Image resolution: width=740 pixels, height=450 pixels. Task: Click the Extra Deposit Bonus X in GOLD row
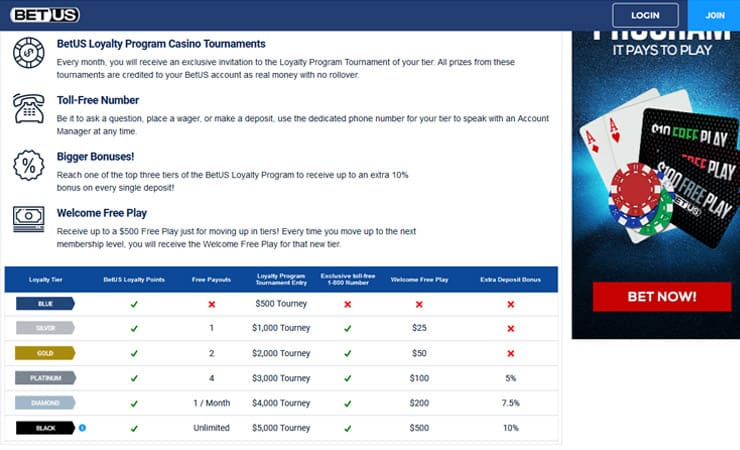[x=511, y=353]
